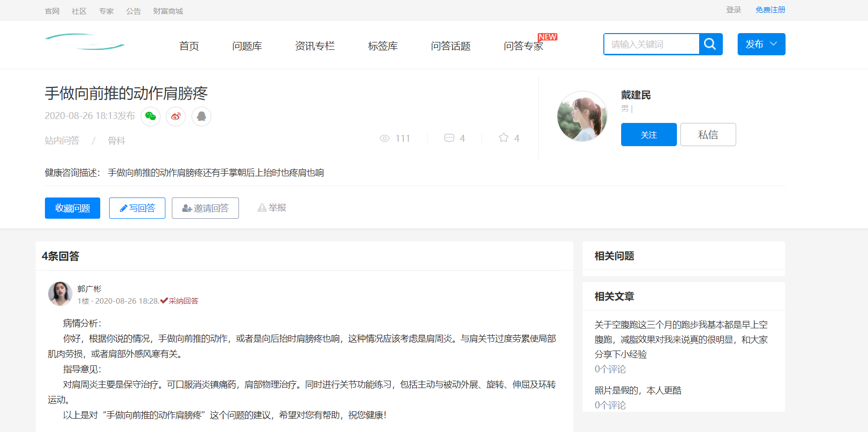
Task: Open 戴建民's profile avatar
Action: [582, 116]
